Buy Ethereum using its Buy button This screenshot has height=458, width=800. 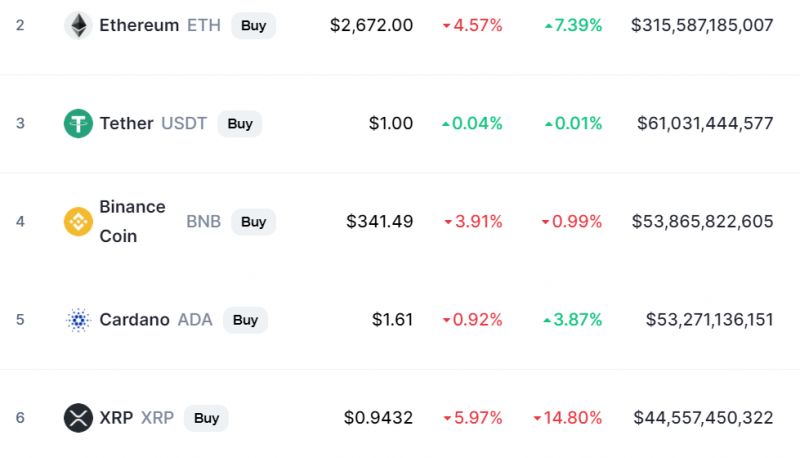(254, 26)
